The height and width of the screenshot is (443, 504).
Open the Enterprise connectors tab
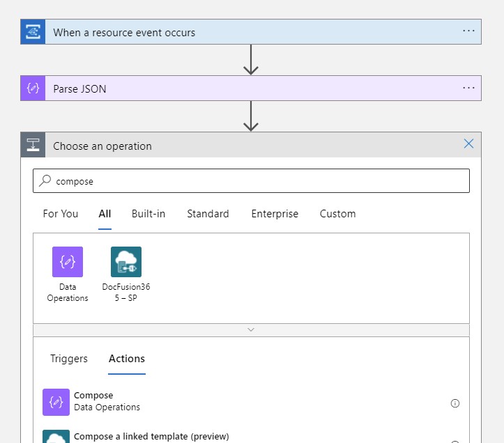point(275,214)
